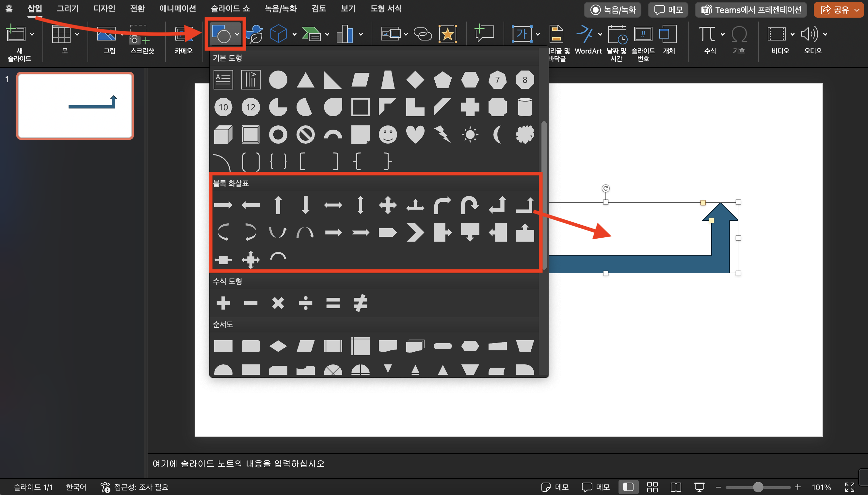Select the plus equation shape
Image resolution: width=868 pixels, height=495 pixels.
coord(223,303)
